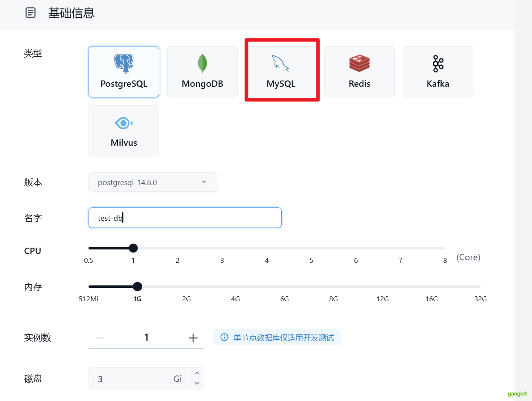The height and width of the screenshot is (401, 532).
Task: Decrement 磁盘 size with down arrow
Action: 197,384
